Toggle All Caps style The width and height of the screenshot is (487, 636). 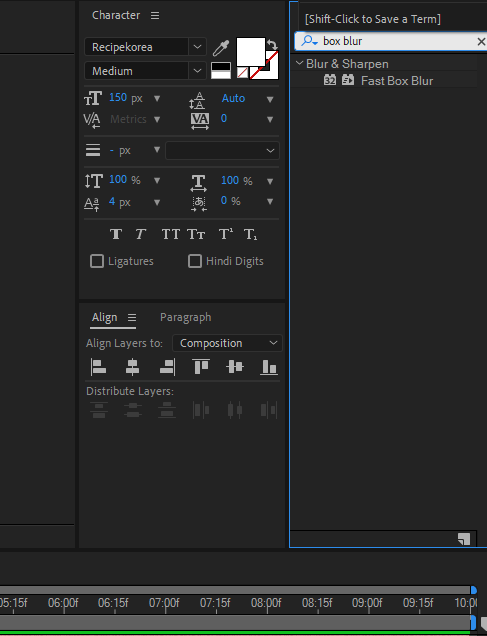(170, 234)
